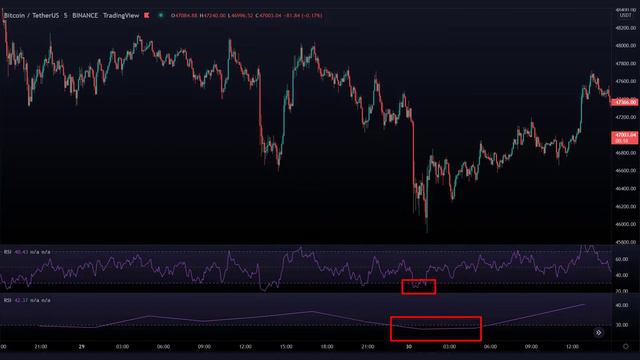This screenshot has width=640, height=360.
Task: Select the upper RSI indicator legend label
Action: pos(7,252)
